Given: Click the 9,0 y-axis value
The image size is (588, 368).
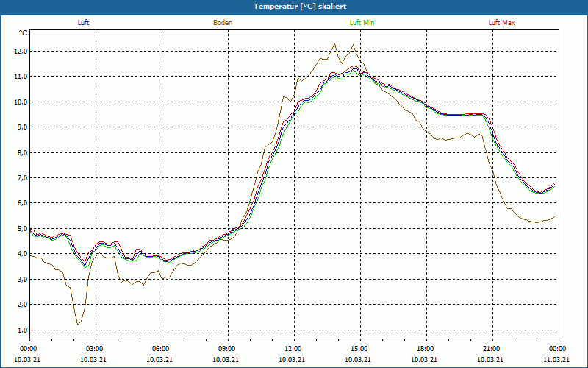Looking at the screenshot, I should (x=22, y=127).
